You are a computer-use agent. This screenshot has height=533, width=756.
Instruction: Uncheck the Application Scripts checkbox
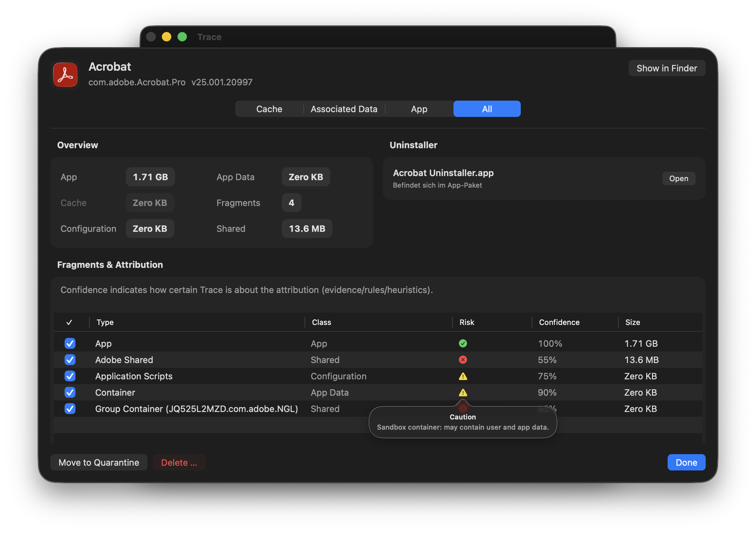tap(70, 376)
